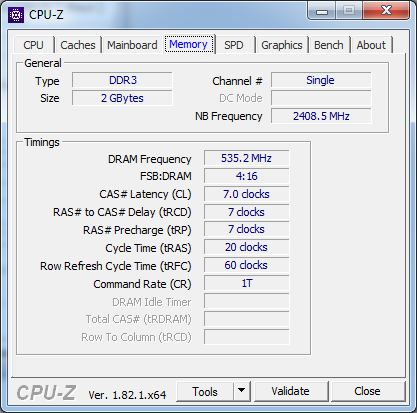
Task: Click the Tools button
Action: pyautogui.click(x=205, y=392)
